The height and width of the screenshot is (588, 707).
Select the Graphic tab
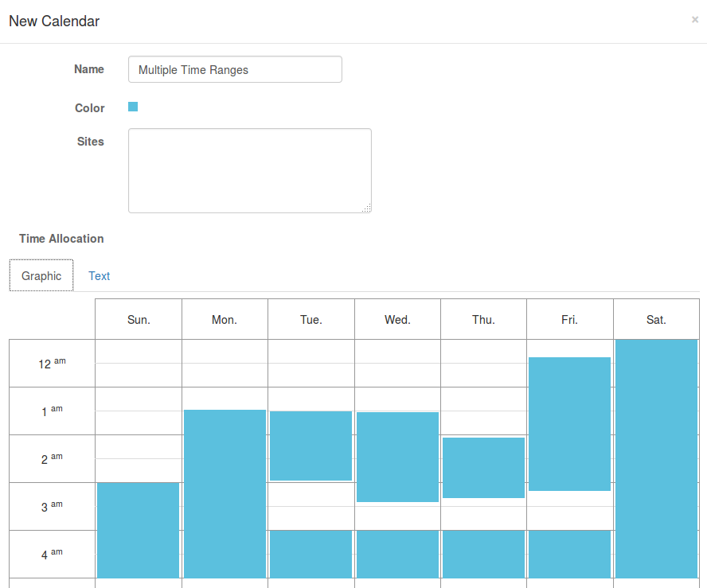coord(41,276)
